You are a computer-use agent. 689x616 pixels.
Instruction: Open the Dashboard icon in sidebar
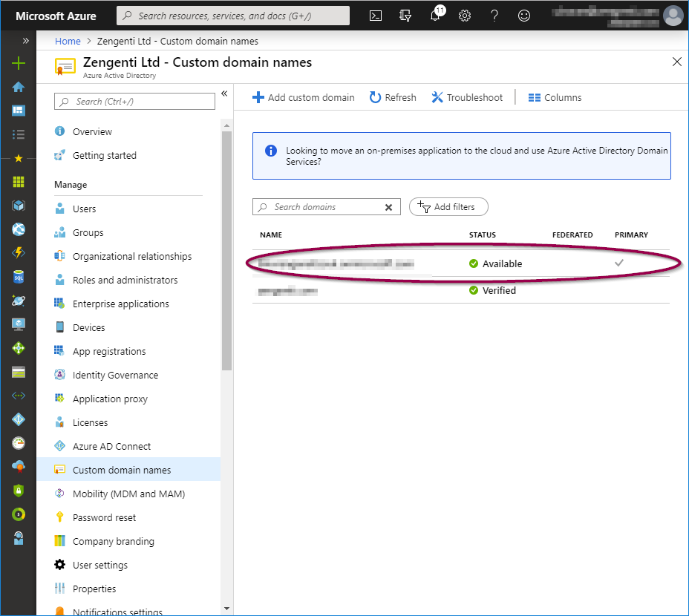[19, 111]
